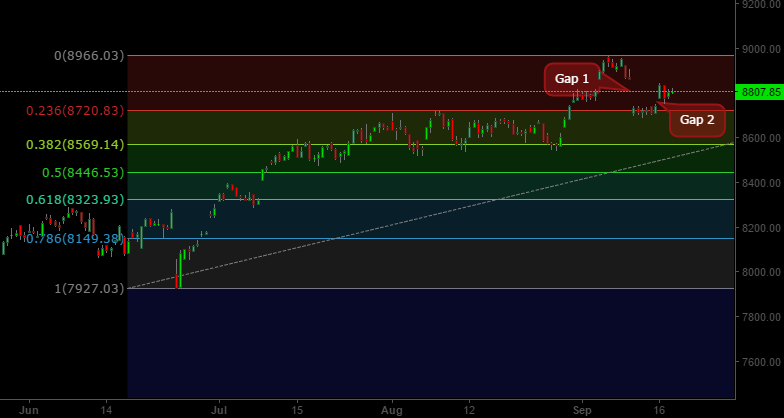Click the 8600.00 price axis label

(x=762, y=138)
